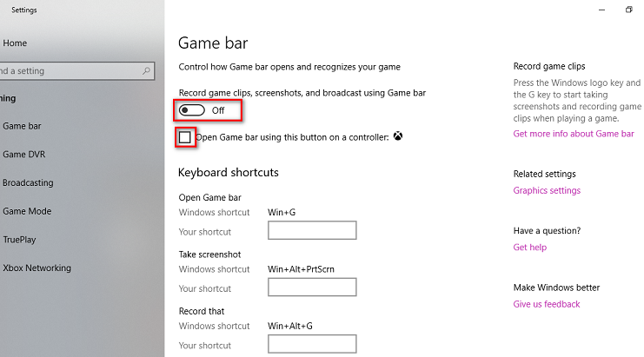Click the Xbox logo icon
Image resolution: width=644 pixels, height=357 pixels.
tap(398, 136)
